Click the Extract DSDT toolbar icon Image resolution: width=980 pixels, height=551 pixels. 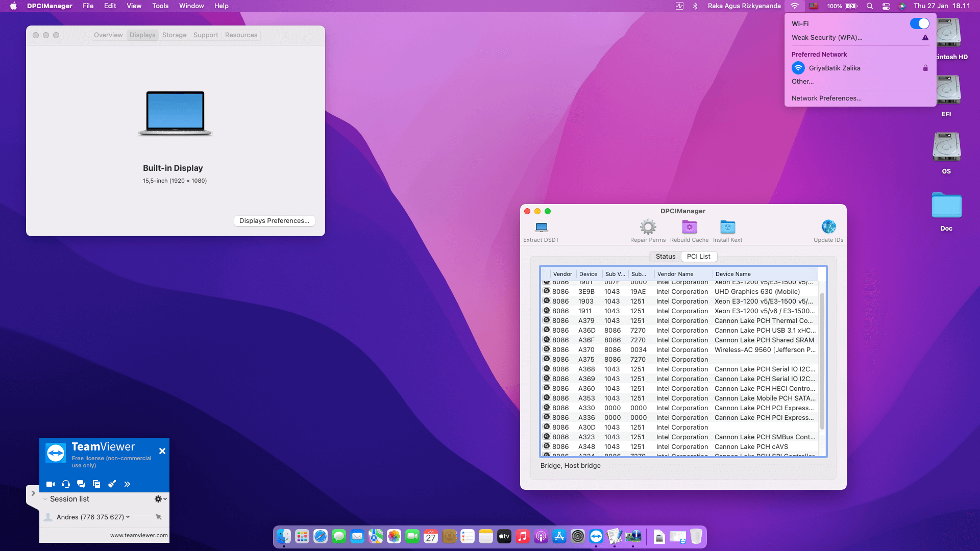[541, 227]
